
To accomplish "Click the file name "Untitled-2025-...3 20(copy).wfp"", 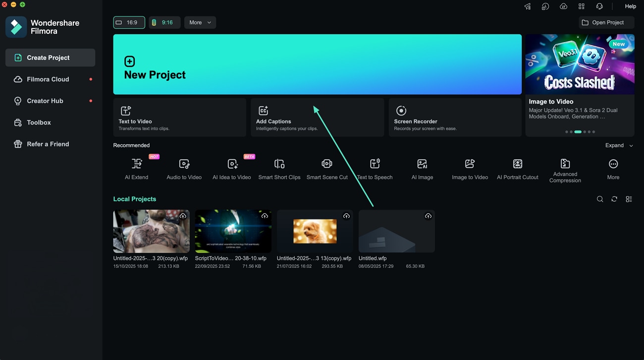I will point(151,258).
